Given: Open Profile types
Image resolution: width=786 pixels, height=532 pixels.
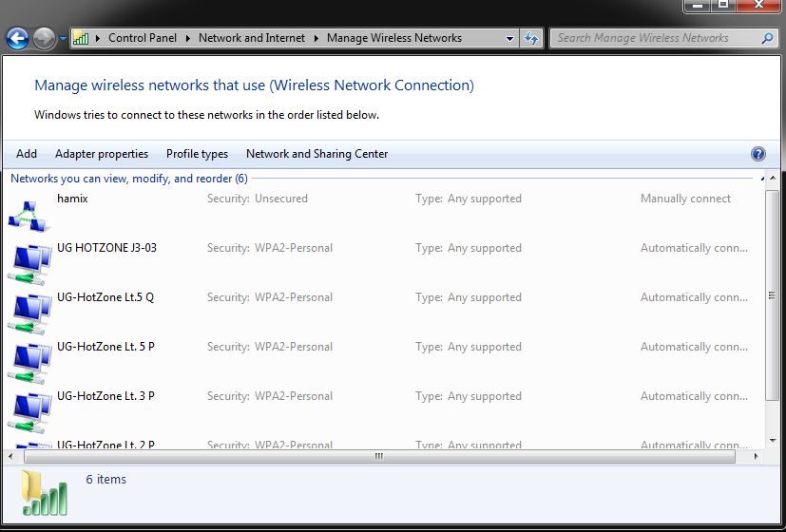Looking at the screenshot, I should [197, 154].
